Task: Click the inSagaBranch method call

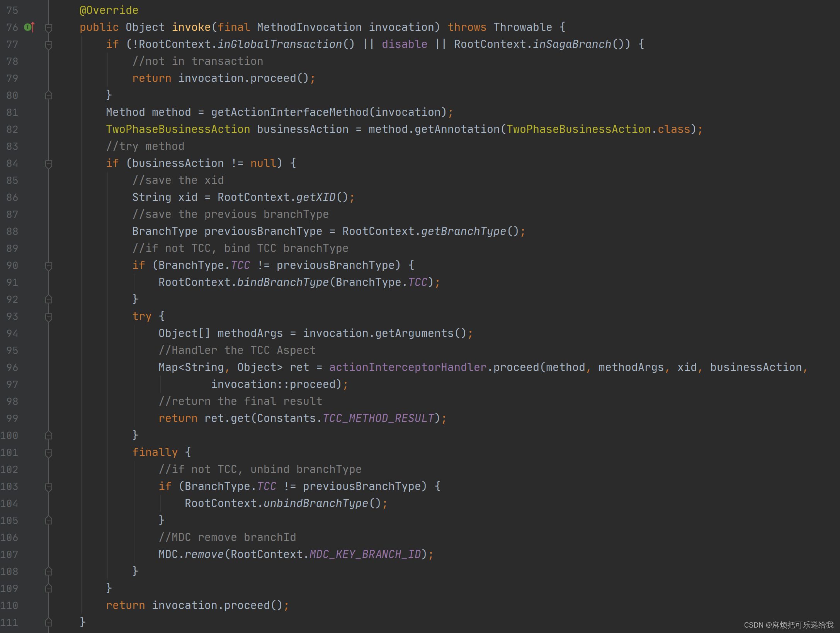Action: 572,44
